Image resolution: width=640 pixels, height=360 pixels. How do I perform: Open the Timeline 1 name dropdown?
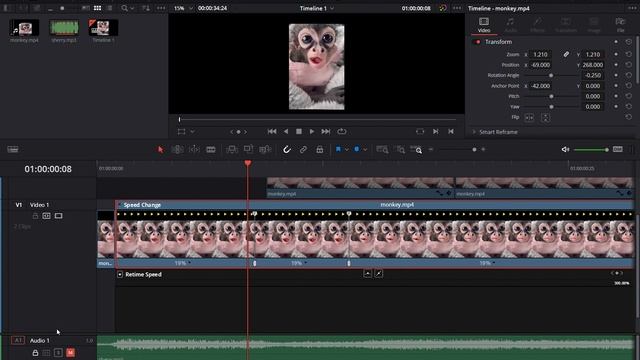pyautogui.click(x=317, y=8)
